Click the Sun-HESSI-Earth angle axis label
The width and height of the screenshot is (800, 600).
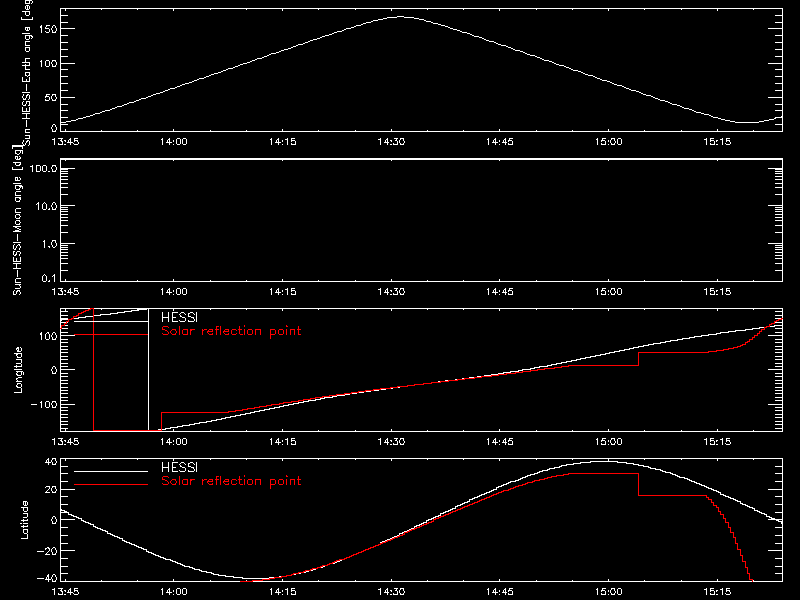[x=27, y=71]
